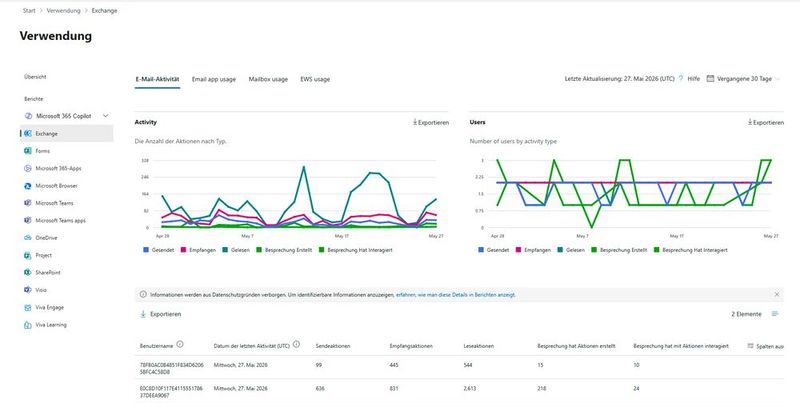
Task: Click the Letzte Aktualisierung date text
Action: tap(619, 79)
